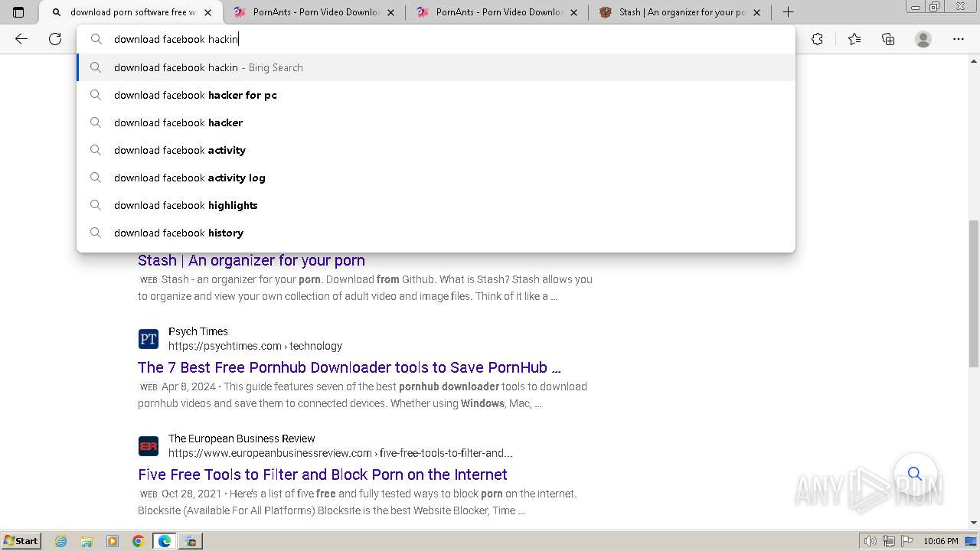Open the media player taskbar icon
This screenshot has height=551, width=980.
pyautogui.click(x=113, y=541)
